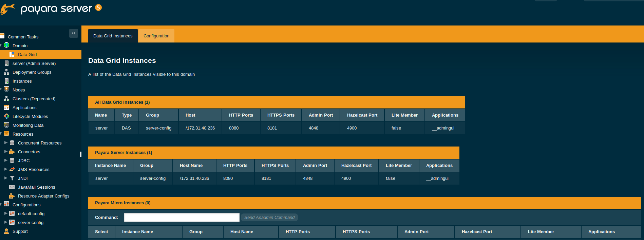This screenshot has width=644, height=240.
Task: Click the Select column header in Micro Instances
Action: 101,232
